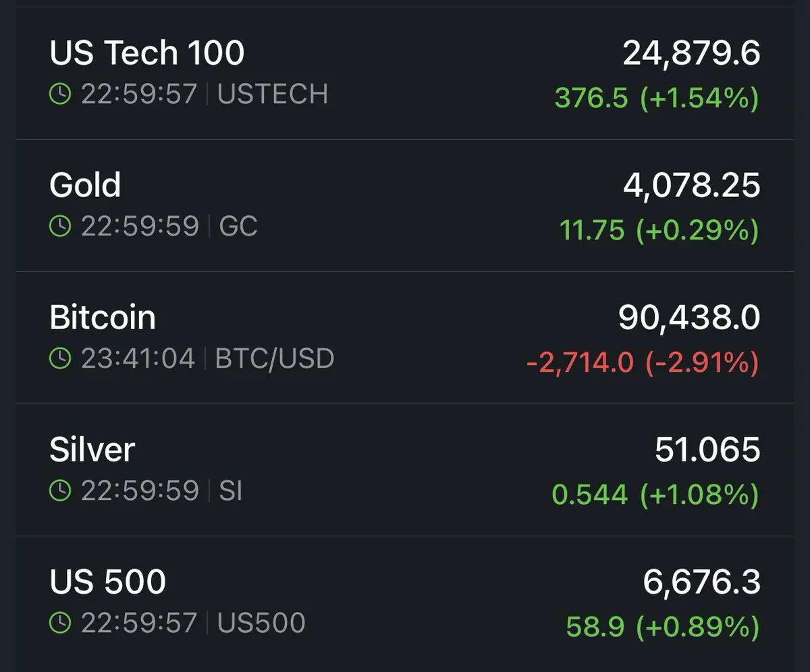Open the Gold instrument row
Viewport: 810px width, 672px height.
[405, 206]
